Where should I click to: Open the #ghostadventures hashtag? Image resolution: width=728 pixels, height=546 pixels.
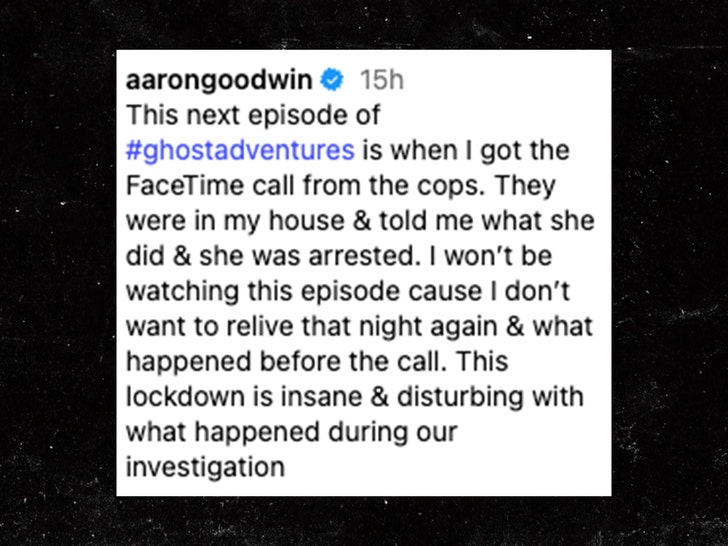240,151
